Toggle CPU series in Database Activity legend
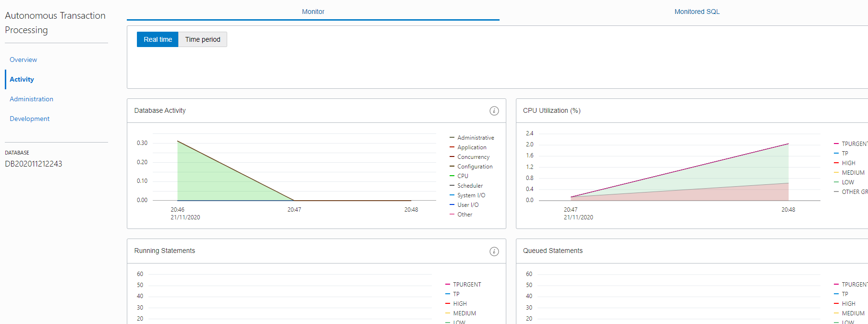Viewport: 868px width, 324px height. tap(463, 176)
